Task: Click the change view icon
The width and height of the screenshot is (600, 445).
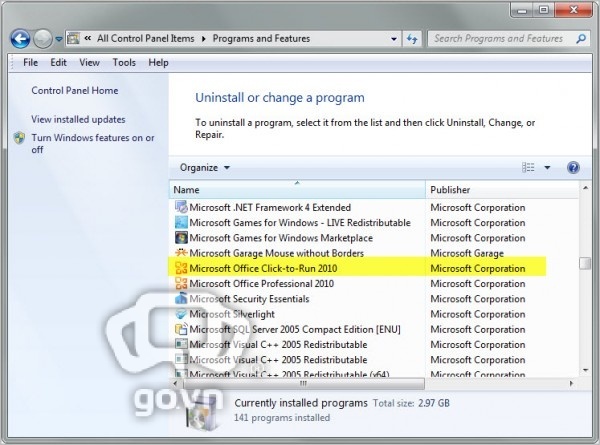Action: point(528,167)
